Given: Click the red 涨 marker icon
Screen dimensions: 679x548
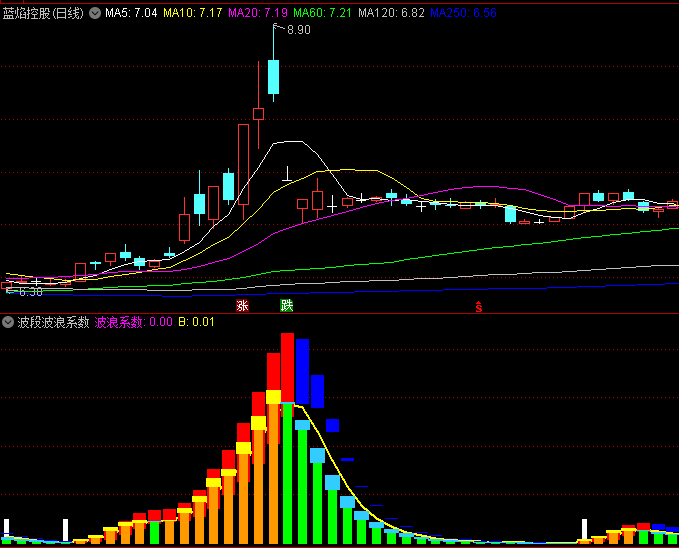Looking at the screenshot, I should click(242, 305).
